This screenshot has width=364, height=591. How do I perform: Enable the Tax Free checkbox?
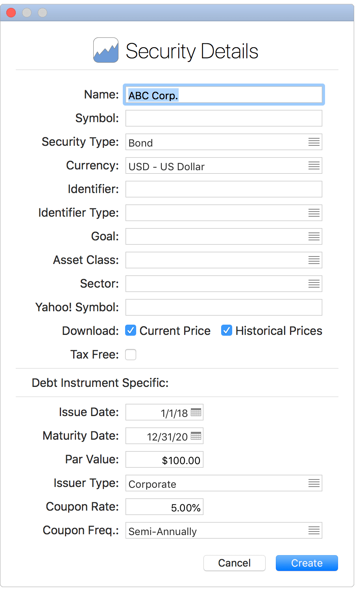[x=130, y=354]
